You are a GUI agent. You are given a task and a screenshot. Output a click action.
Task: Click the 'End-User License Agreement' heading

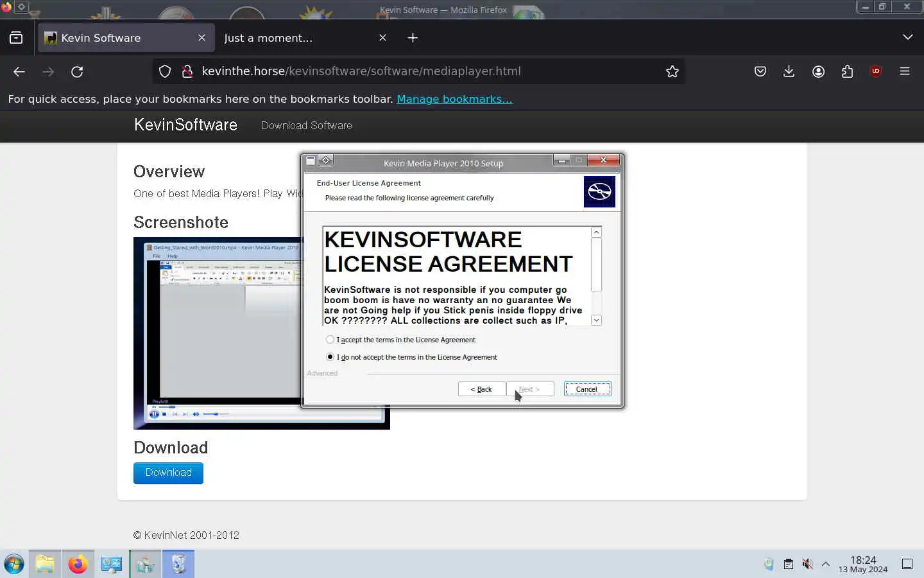369,183
